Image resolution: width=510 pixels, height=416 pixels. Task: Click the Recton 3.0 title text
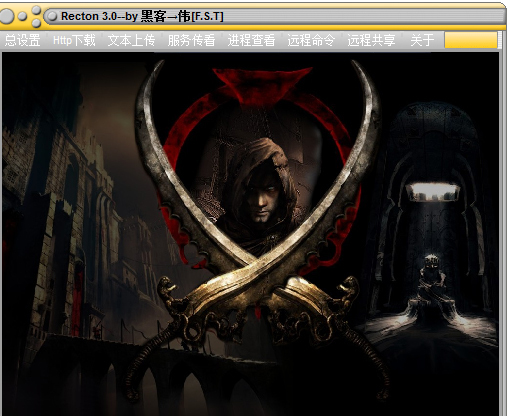tap(142, 16)
